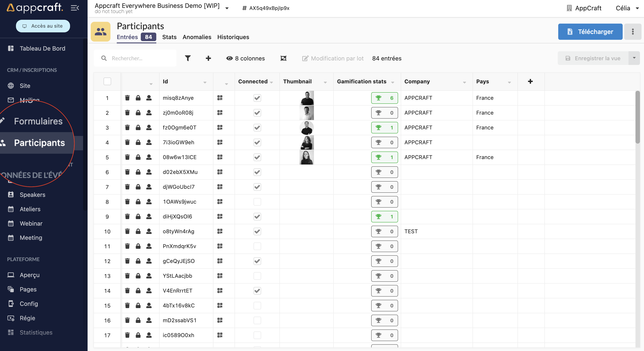Click the filter funnel icon

pyautogui.click(x=188, y=58)
